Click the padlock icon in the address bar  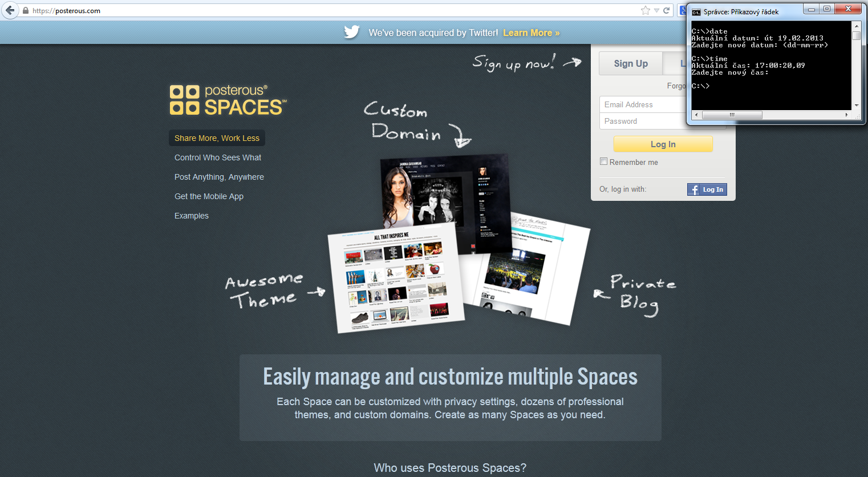tap(26, 10)
